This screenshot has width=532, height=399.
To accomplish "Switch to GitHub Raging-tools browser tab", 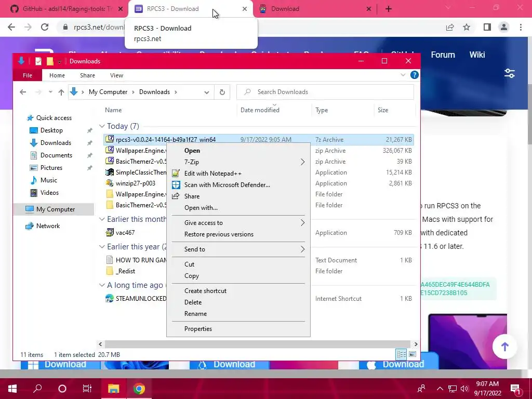I will click(x=66, y=9).
